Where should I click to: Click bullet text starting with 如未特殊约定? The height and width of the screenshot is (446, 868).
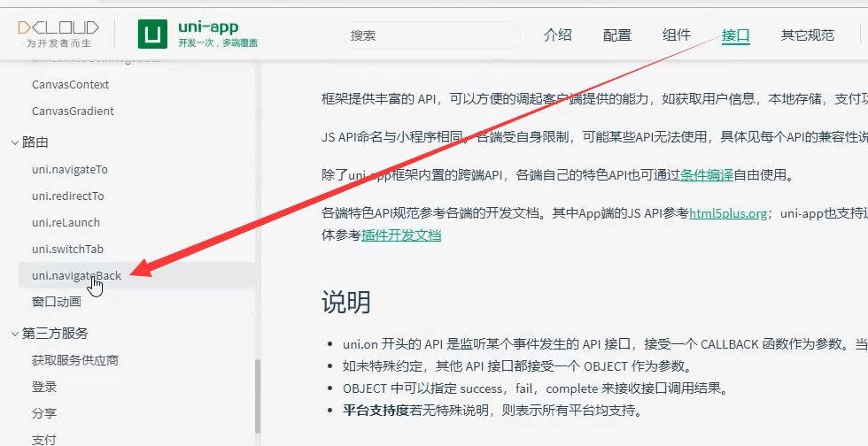coord(517,366)
